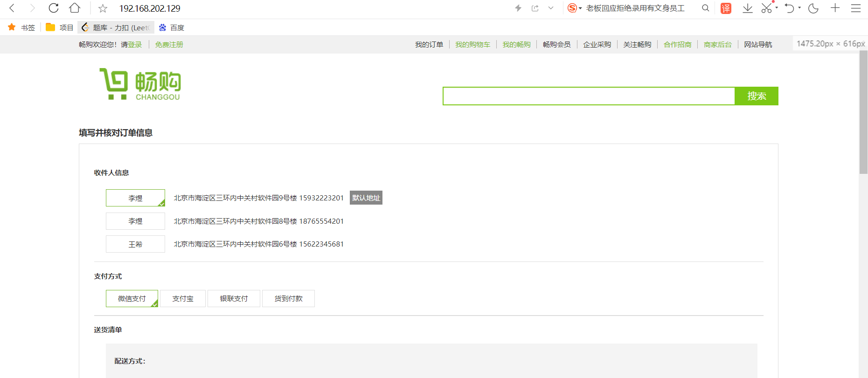The image size is (868, 378).
Task: Open Sogou search engine selector
Action: click(x=575, y=8)
